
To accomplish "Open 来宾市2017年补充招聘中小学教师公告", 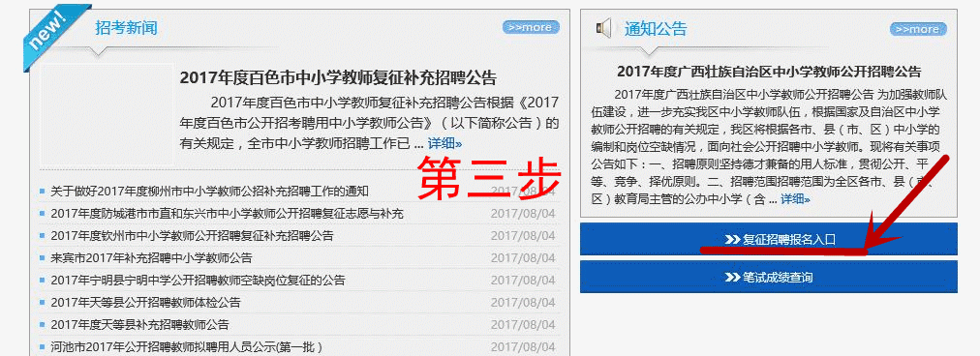I will [x=151, y=258].
